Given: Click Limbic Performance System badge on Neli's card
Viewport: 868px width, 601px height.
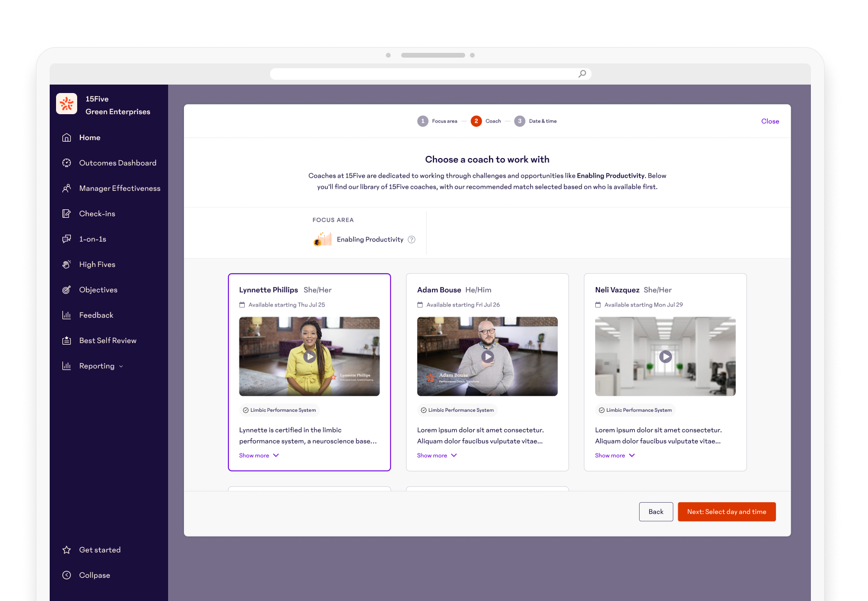Looking at the screenshot, I should point(635,410).
